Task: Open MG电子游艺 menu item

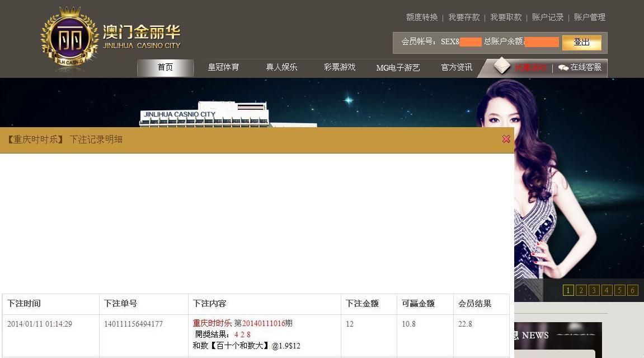Action: click(x=398, y=68)
